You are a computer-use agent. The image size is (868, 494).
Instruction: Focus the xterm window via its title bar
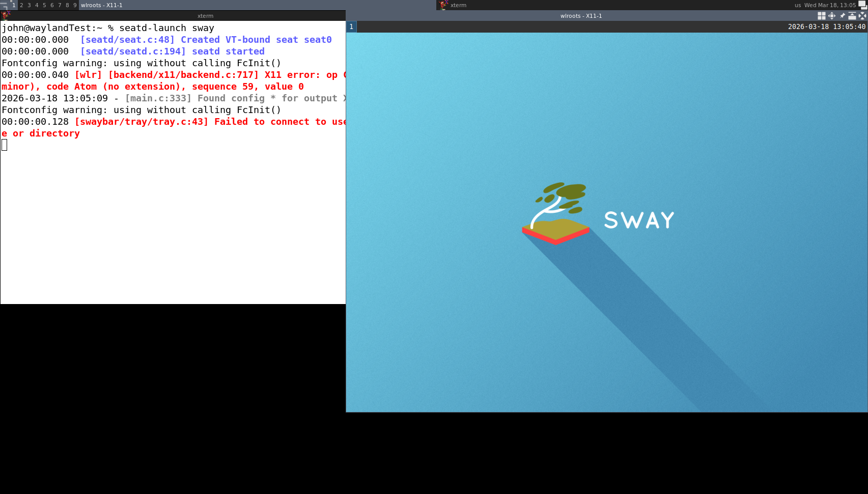click(x=205, y=16)
